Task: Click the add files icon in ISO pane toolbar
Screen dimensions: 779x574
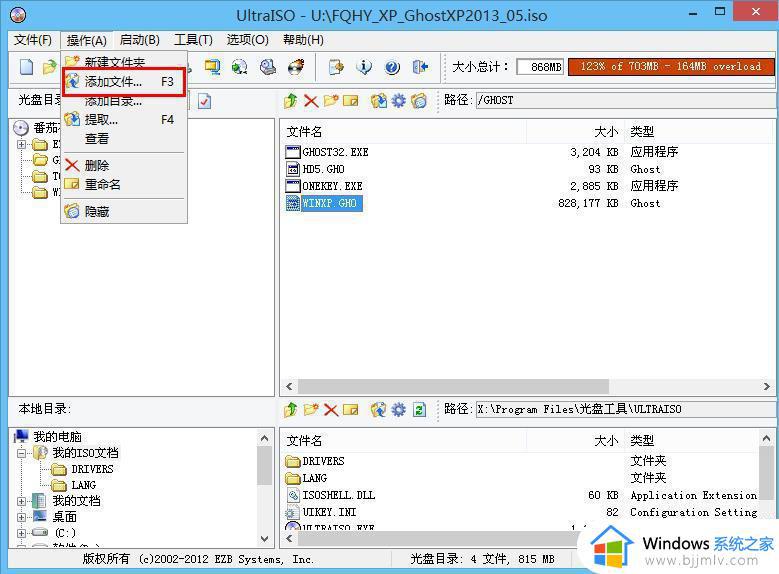Action: pyautogui.click(x=379, y=101)
